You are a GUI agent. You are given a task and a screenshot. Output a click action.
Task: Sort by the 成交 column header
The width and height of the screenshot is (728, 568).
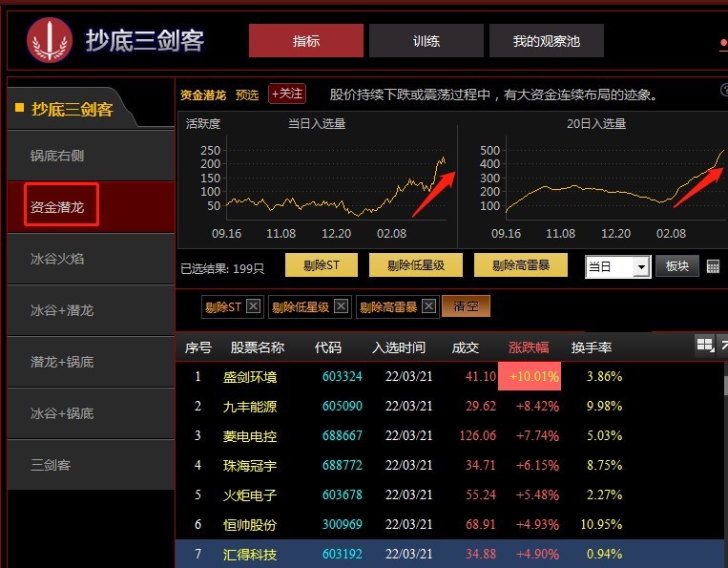(466, 347)
